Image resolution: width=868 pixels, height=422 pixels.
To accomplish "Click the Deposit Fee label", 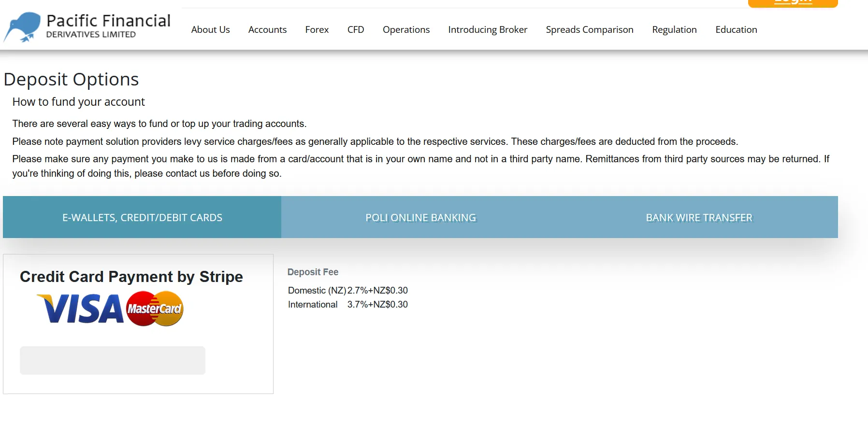I will (x=313, y=272).
